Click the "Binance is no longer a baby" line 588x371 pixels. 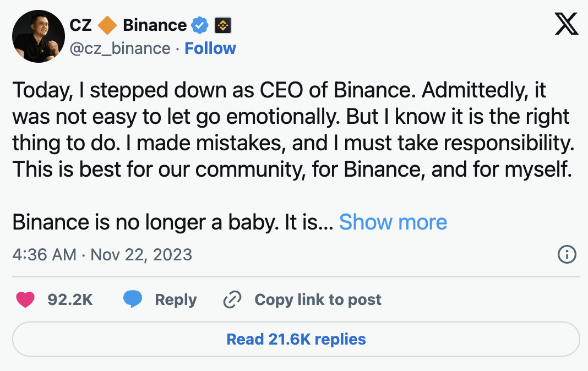coord(171,222)
